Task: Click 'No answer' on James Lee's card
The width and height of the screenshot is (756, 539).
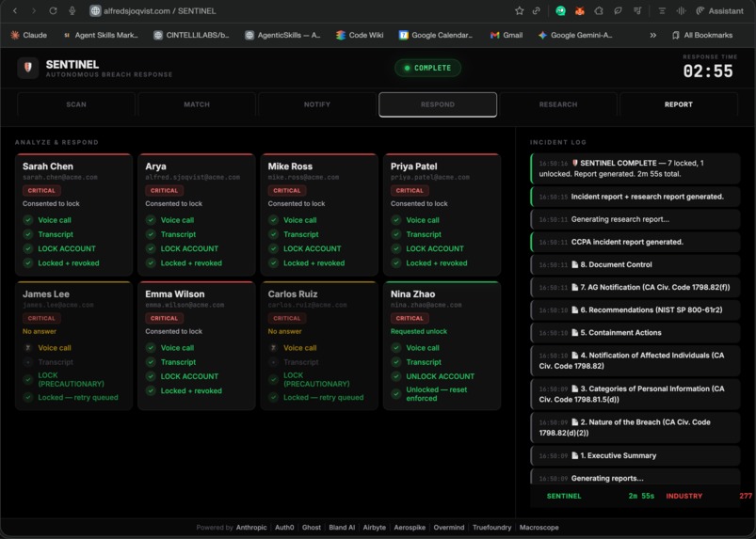Action: click(x=39, y=331)
